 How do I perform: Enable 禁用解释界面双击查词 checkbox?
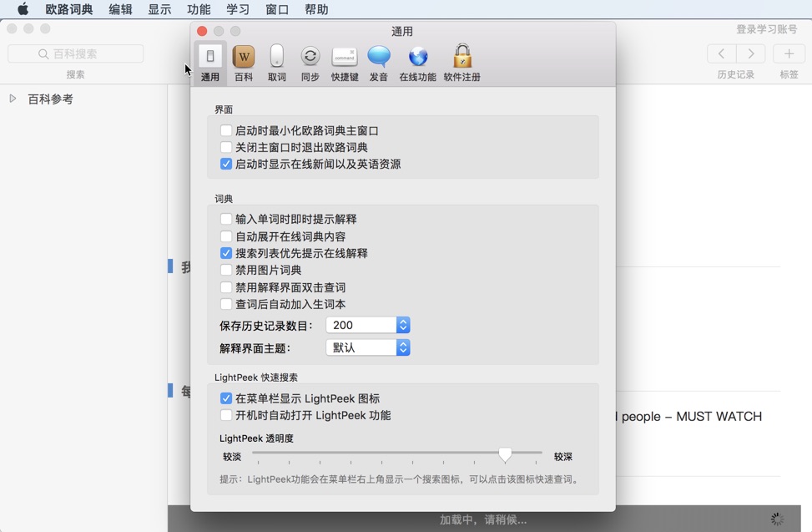point(226,287)
